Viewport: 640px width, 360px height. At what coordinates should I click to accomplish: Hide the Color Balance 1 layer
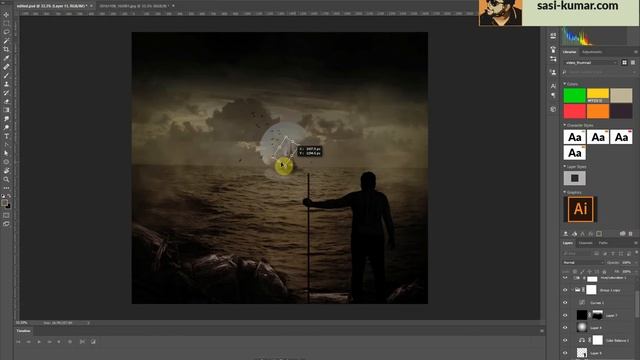tap(565, 340)
